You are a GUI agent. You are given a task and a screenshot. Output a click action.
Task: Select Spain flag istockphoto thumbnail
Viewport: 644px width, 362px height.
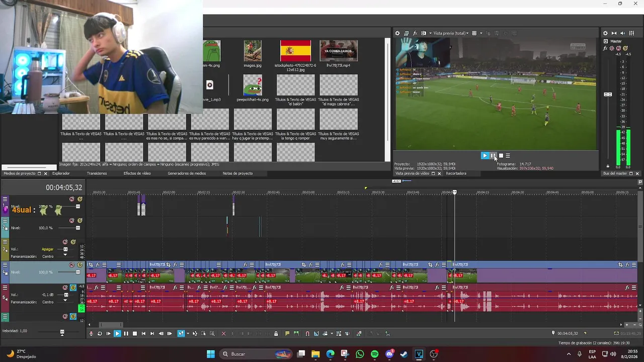(x=295, y=51)
